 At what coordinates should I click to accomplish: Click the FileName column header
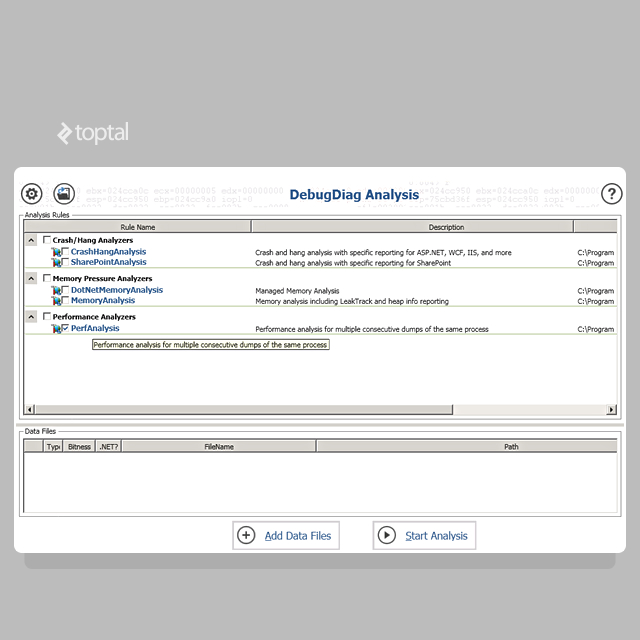pyautogui.click(x=219, y=447)
